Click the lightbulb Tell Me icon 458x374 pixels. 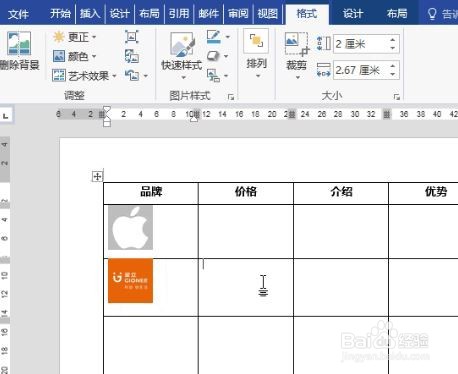[x=432, y=14]
